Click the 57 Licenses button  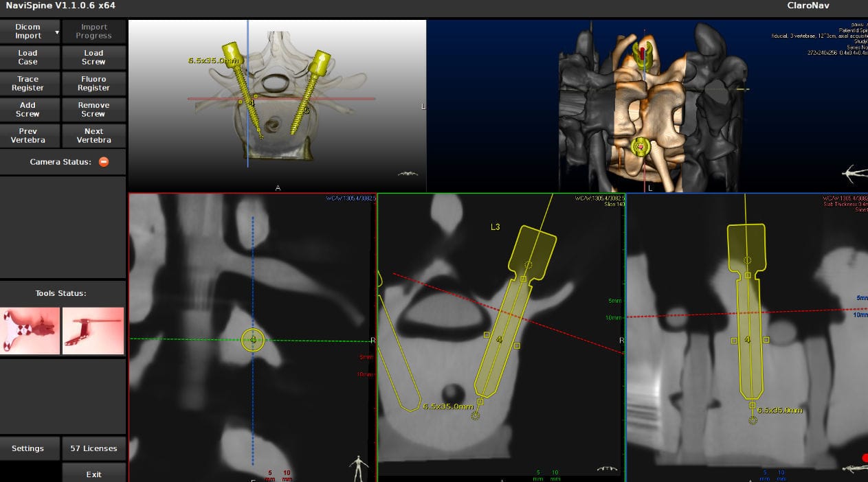click(x=93, y=448)
